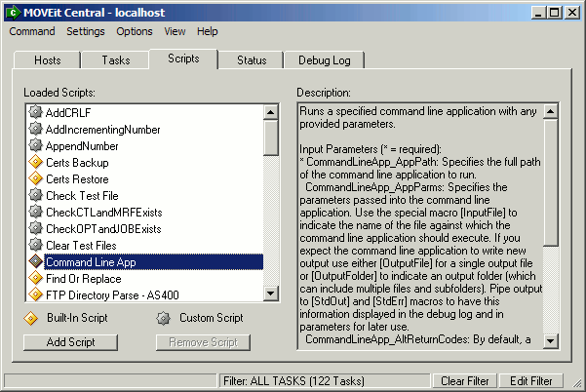Select the FTP Directory Parse - AS400 name
The image size is (586, 392).
pos(112,295)
